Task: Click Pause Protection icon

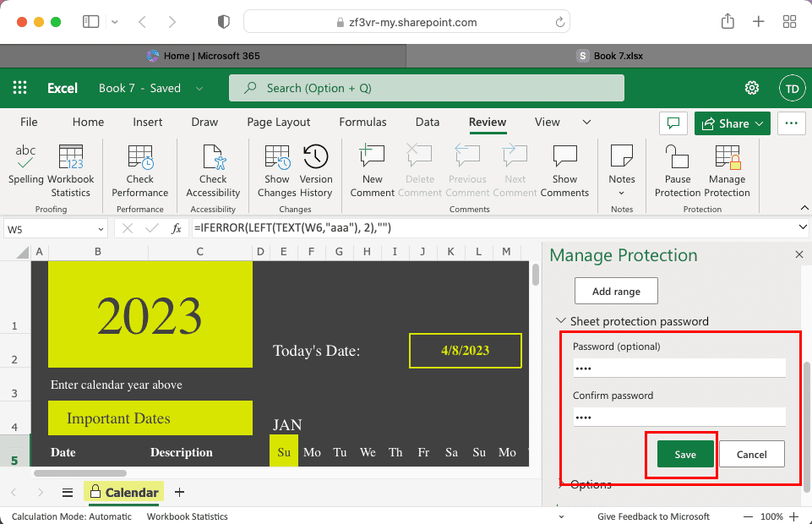Action: pos(678,164)
